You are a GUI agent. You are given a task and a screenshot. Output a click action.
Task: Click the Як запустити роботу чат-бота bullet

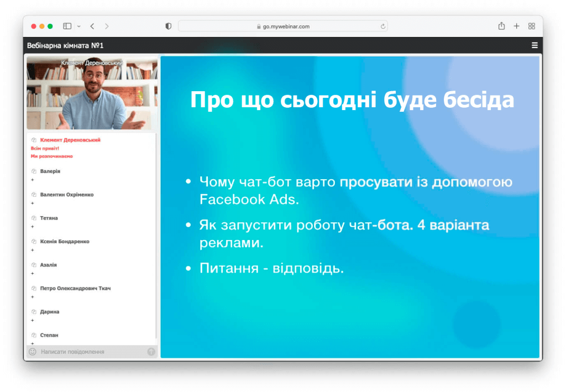pyautogui.click(x=344, y=233)
